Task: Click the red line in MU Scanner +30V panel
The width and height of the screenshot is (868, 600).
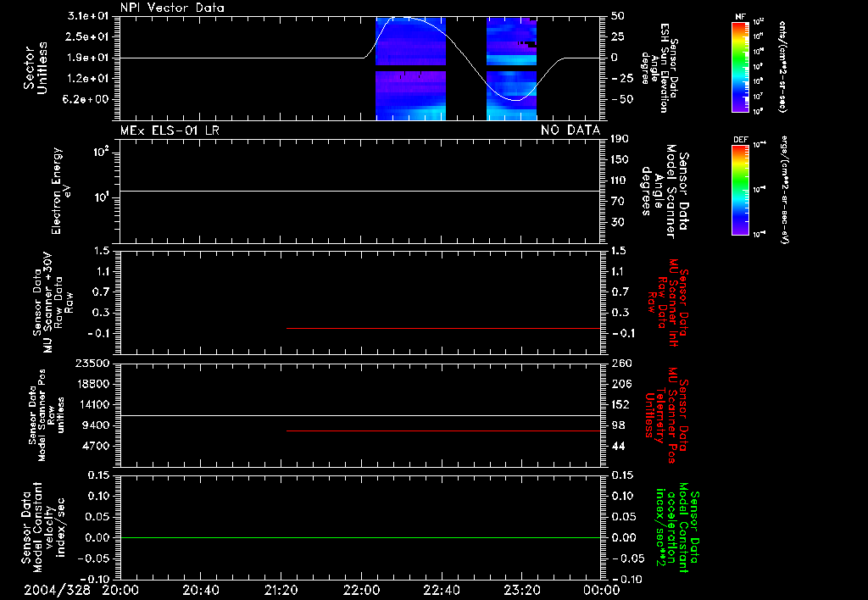Action: (x=443, y=328)
